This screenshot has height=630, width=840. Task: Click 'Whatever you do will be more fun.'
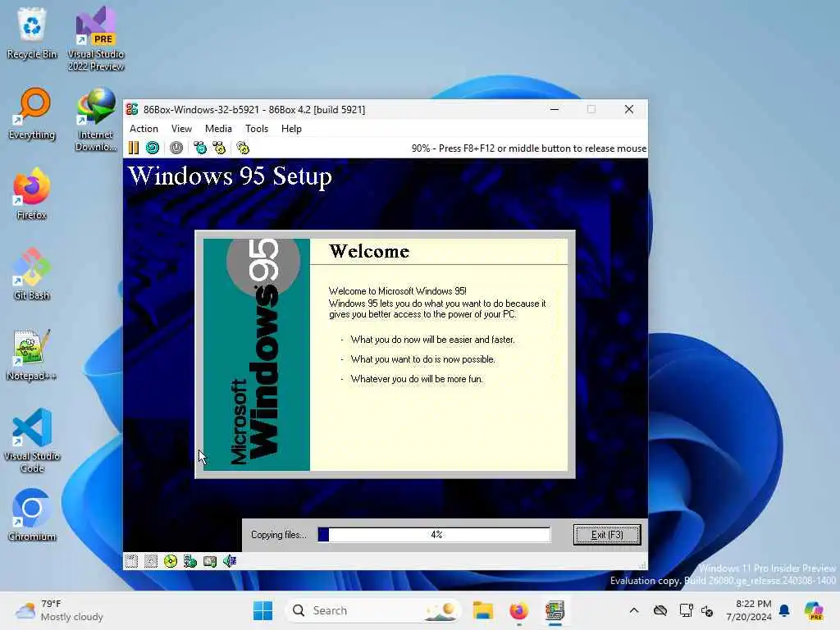[417, 379]
